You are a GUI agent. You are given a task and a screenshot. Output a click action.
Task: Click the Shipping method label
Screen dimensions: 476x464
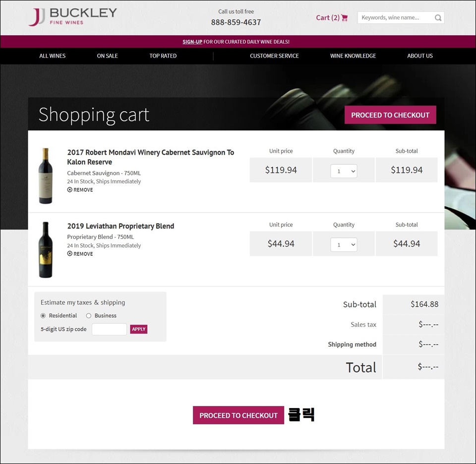pyautogui.click(x=352, y=345)
